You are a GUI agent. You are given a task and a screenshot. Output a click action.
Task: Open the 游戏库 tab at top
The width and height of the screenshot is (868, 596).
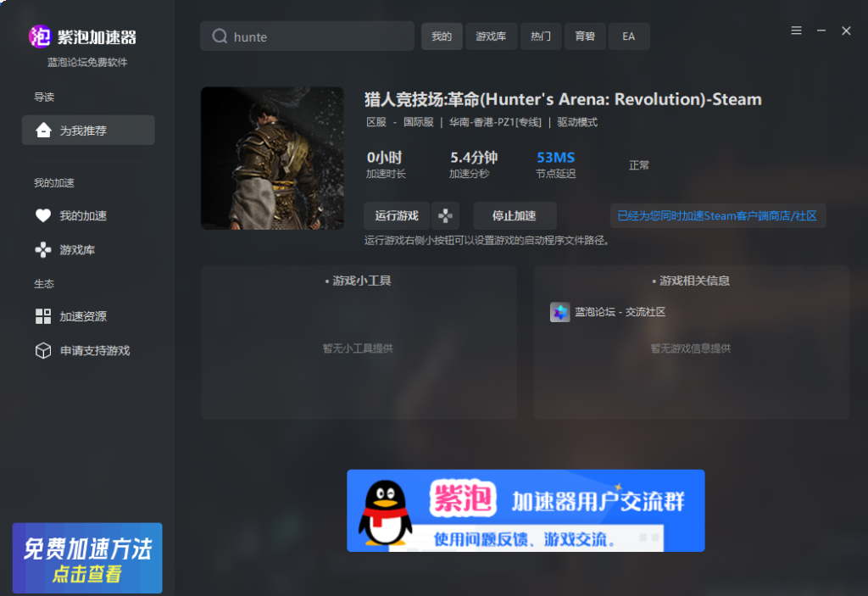click(491, 36)
